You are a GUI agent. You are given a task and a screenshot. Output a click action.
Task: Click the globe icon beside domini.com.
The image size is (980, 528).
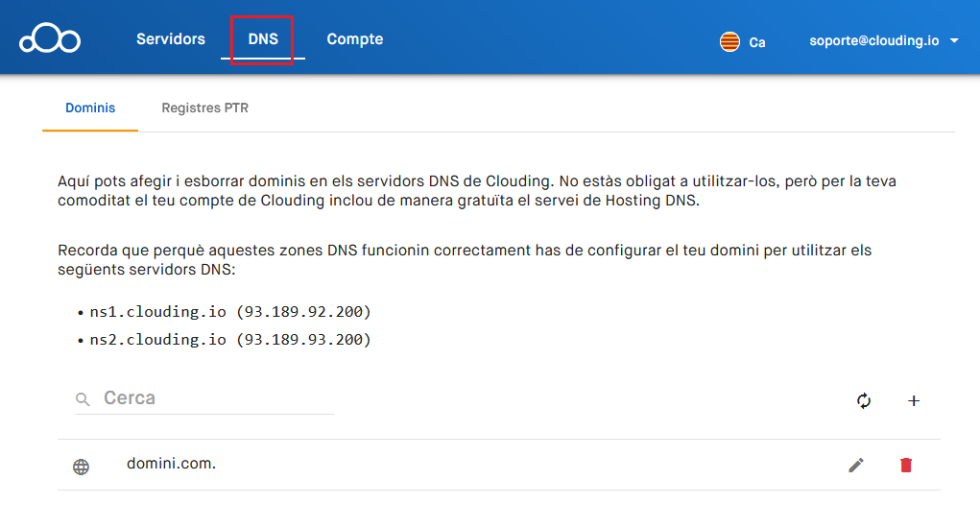(81, 467)
